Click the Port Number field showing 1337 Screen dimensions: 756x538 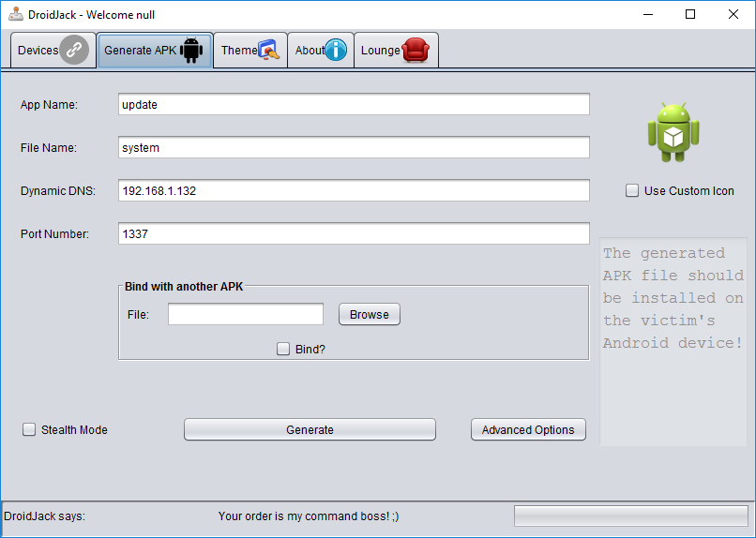354,233
